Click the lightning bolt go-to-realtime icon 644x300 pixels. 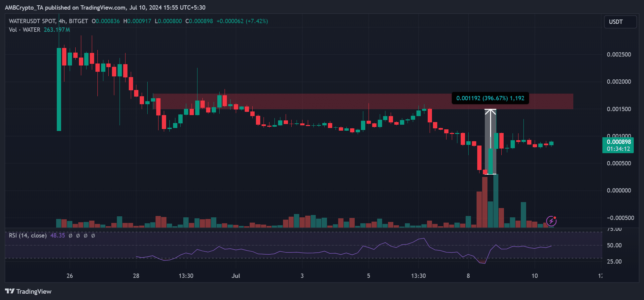[x=551, y=221]
